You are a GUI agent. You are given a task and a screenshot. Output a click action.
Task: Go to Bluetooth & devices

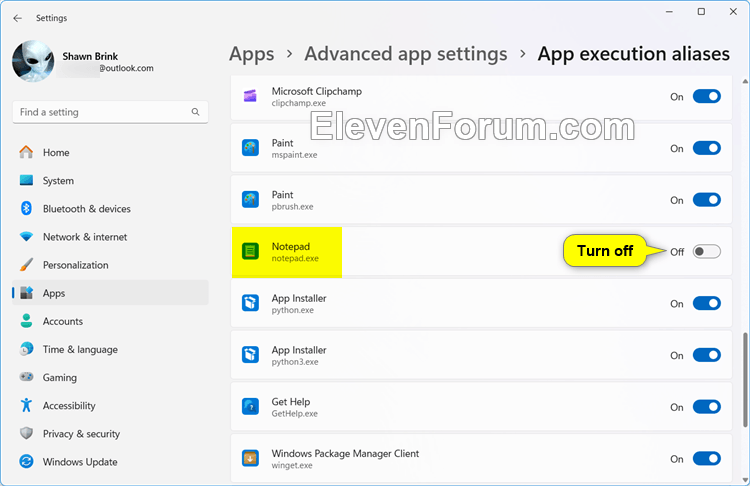coord(87,209)
